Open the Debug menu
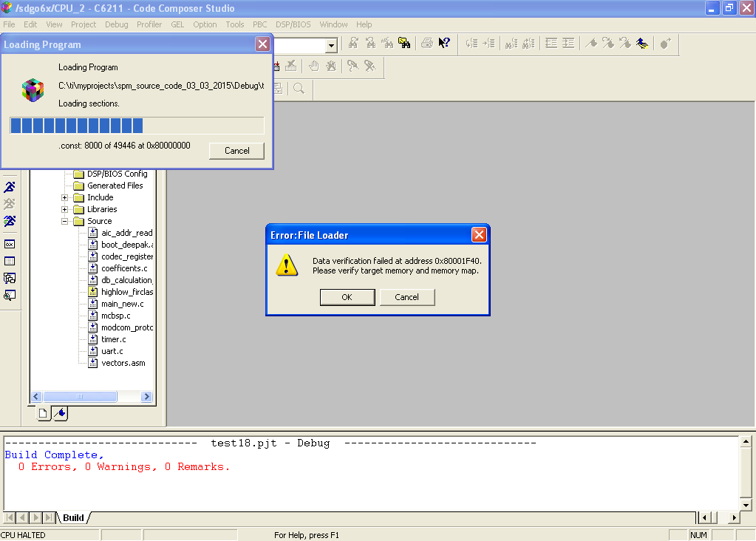The height and width of the screenshot is (541, 756). pyautogui.click(x=117, y=24)
